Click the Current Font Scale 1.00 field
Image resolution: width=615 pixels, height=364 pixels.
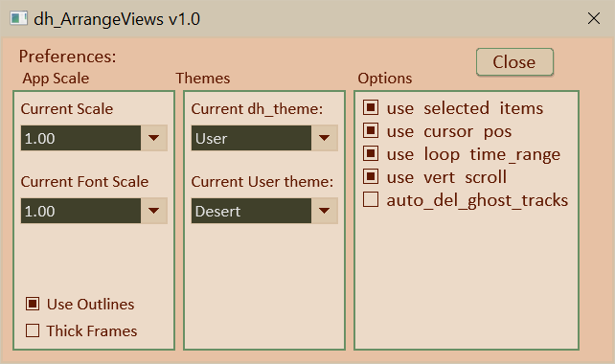coord(80,211)
